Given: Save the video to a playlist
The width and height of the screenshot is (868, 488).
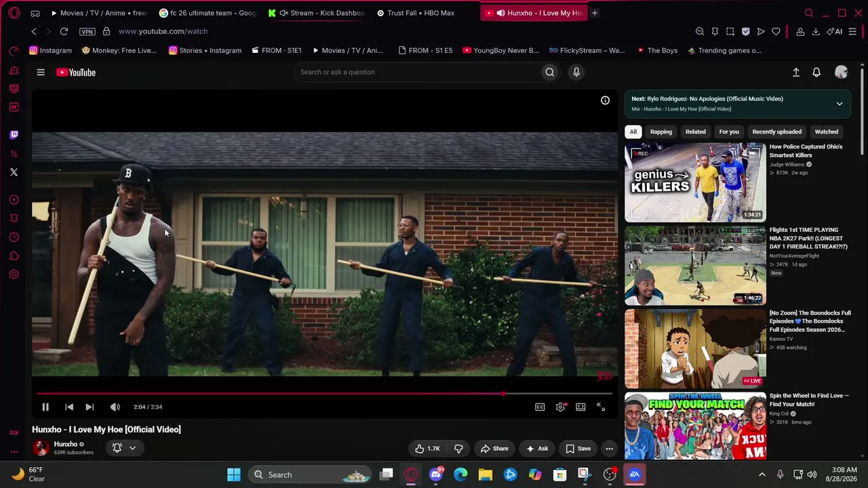Looking at the screenshot, I should [x=578, y=448].
